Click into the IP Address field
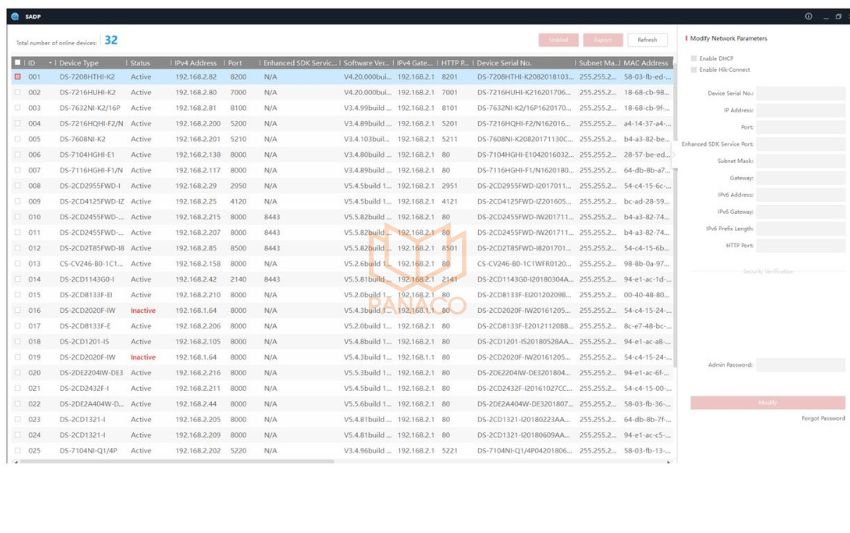 pyautogui.click(x=800, y=110)
